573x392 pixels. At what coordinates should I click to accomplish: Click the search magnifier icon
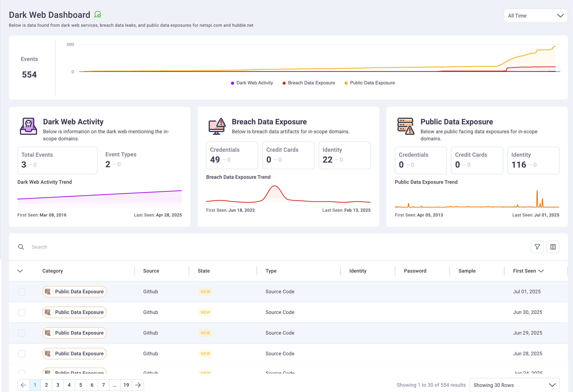(x=21, y=247)
